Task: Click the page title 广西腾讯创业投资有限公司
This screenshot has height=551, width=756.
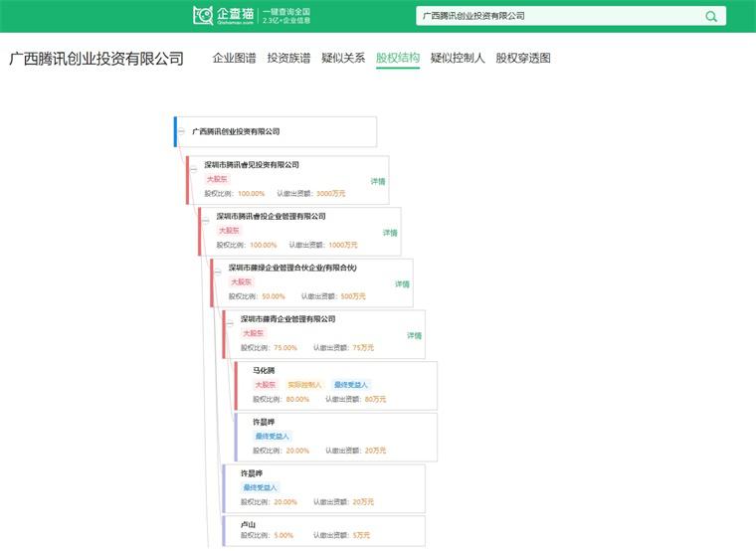Action: (96, 59)
